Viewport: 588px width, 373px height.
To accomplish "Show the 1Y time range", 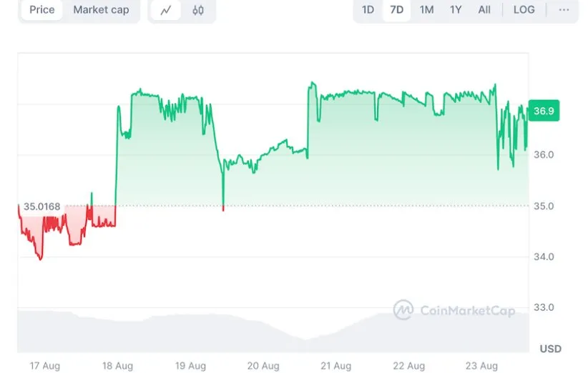I will 456,10.
